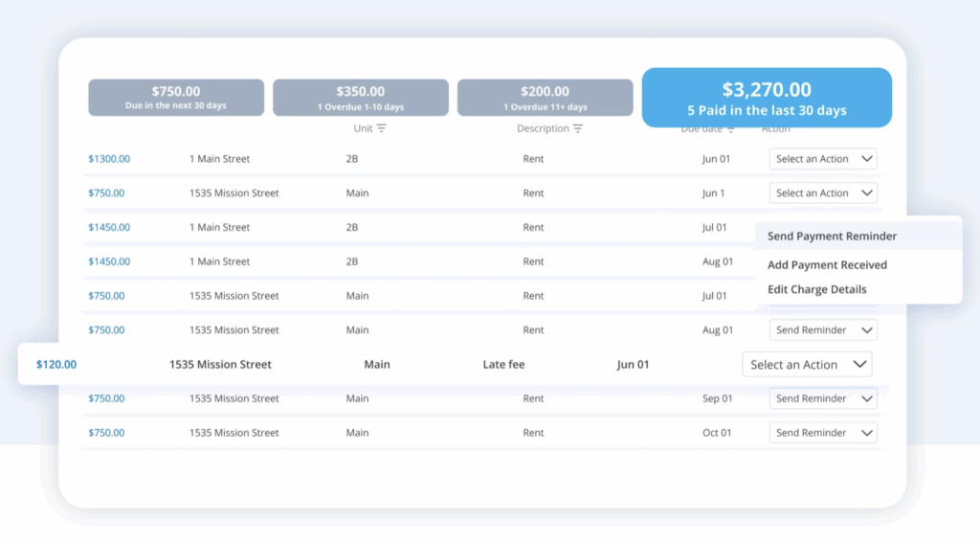Click the $1300.00 amount link

[x=109, y=159]
